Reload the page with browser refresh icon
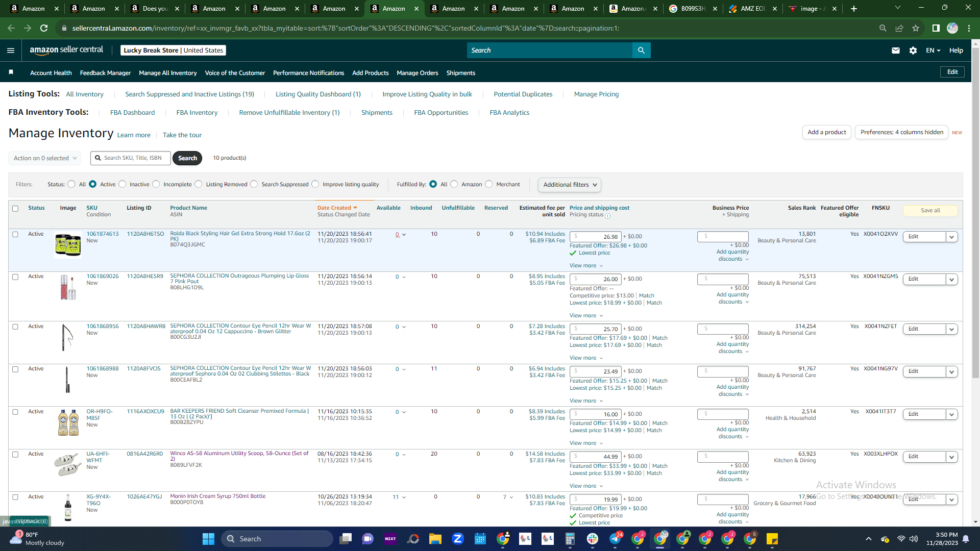This screenshot has width=980, height=551. 44,28
